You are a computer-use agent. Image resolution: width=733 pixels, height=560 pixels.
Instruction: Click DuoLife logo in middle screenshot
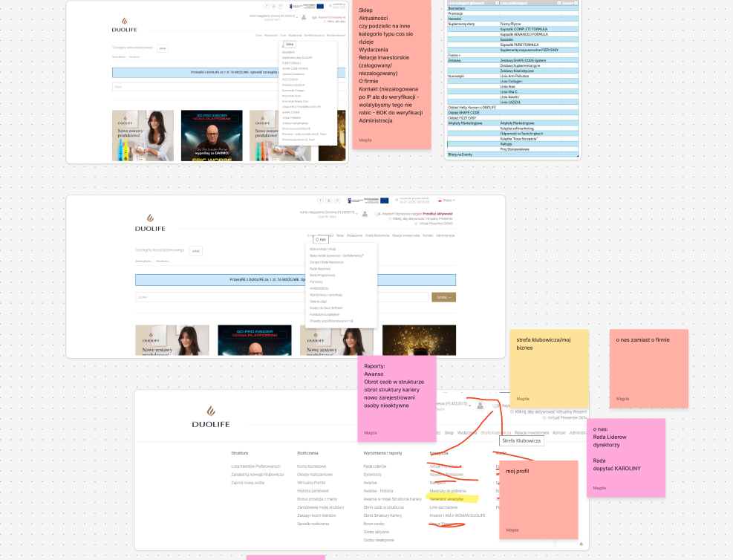[150, 223]
